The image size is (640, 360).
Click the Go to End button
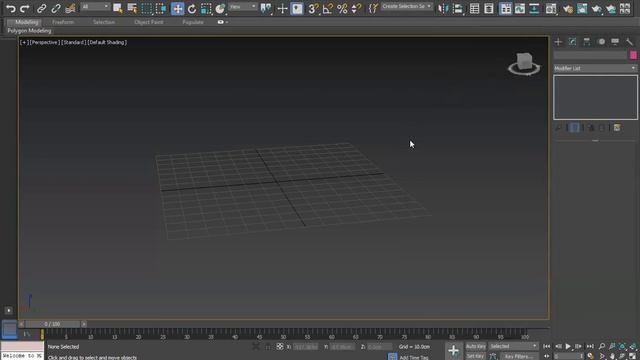[590, 347]
